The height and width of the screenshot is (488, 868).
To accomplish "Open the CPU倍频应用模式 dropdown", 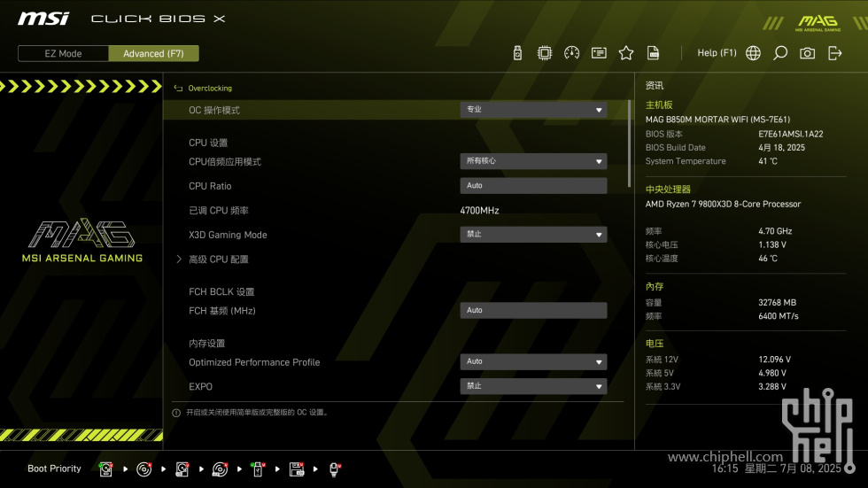I will [x=533, y=161].
